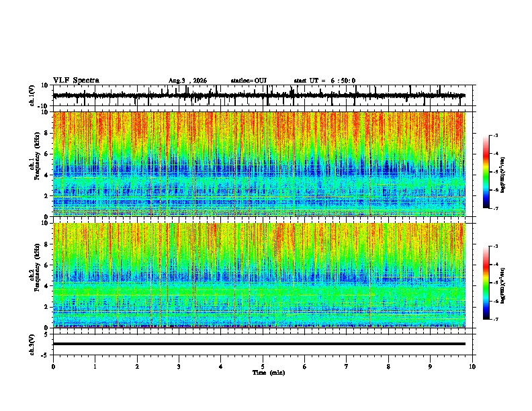Click the "5" tick on the time axis
Viewport: 532px width, 411px height.
pyautogui.click(x=263, y=367)
